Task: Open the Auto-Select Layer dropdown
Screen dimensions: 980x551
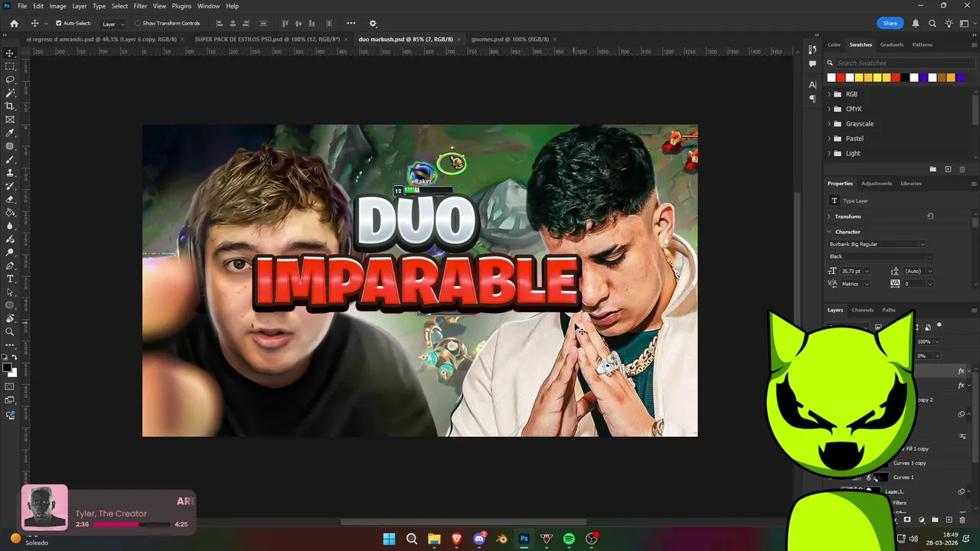Action: 113,24
